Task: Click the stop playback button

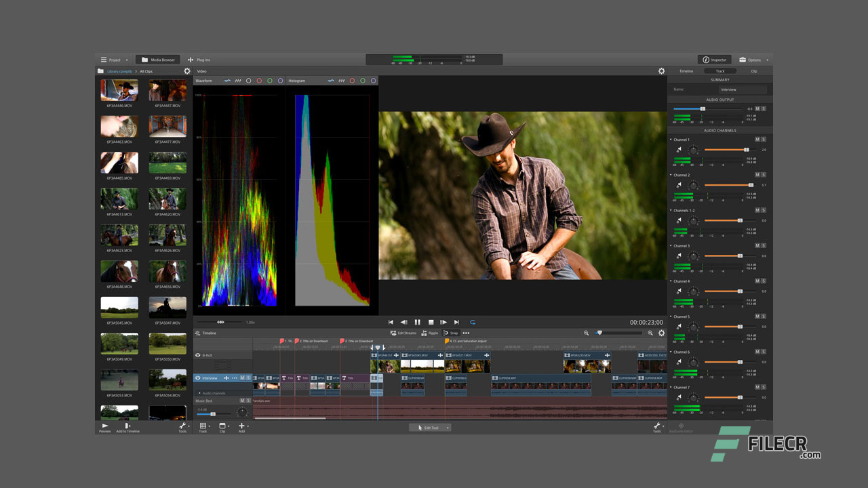Action: coord(431,322)
